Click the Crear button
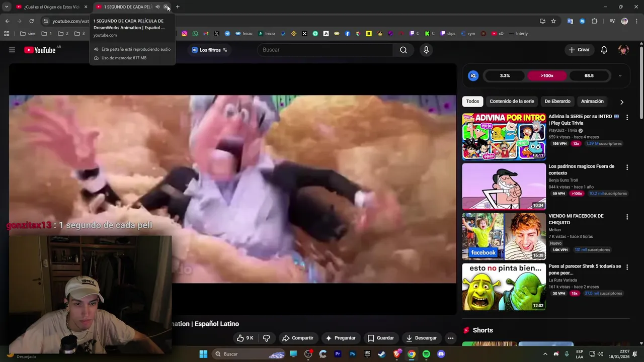This screenshot has height=362, width=644. pos(579,50)
